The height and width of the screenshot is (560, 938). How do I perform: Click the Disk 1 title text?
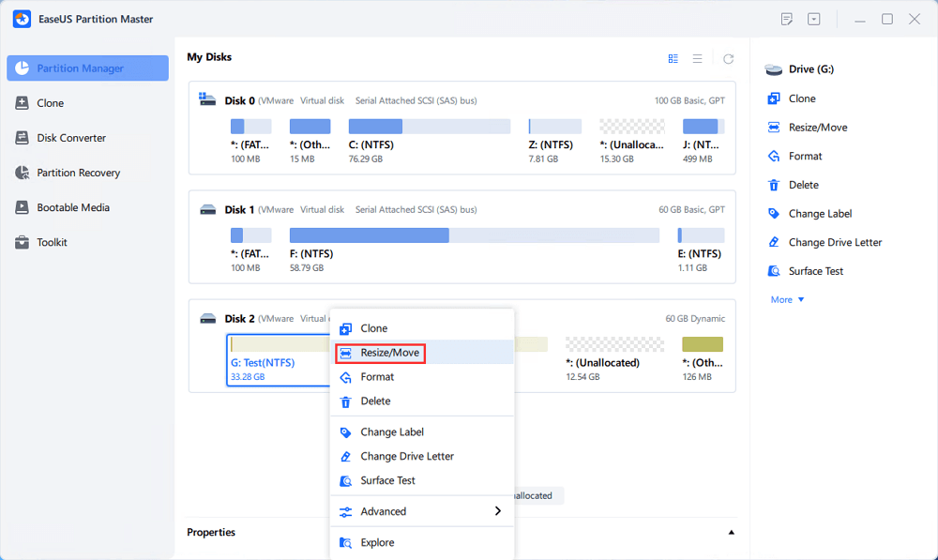[239, 209]
